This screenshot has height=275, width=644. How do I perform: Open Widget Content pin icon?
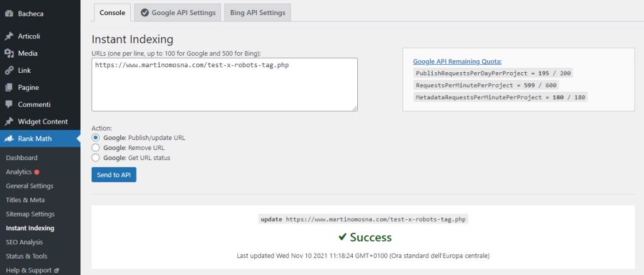click(9, 122)
